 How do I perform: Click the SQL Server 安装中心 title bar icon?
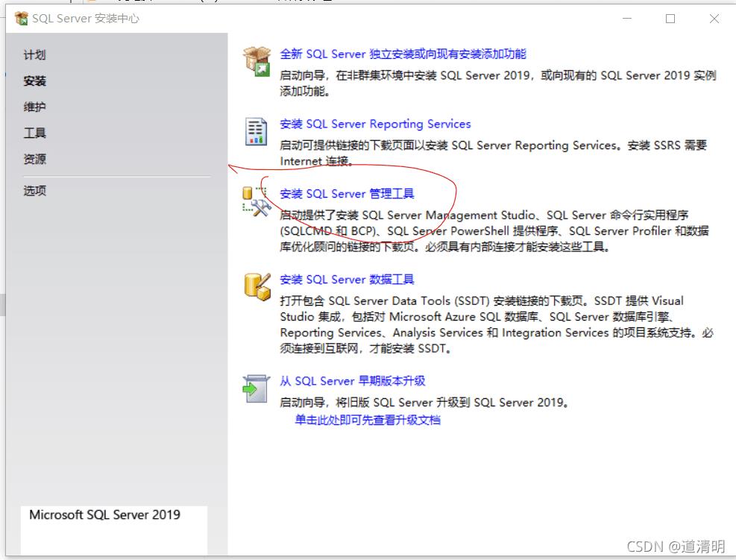(x=21, y=19)
